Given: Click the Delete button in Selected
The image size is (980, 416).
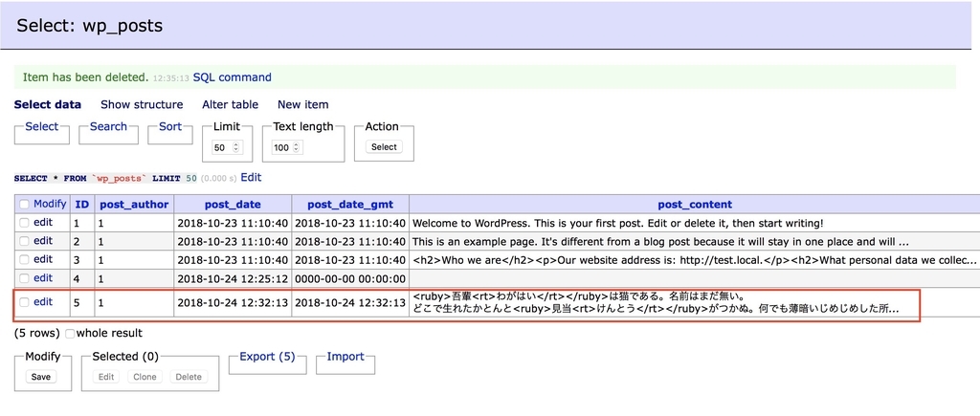Looking at the screenshot, I should (x=189, y=377).
